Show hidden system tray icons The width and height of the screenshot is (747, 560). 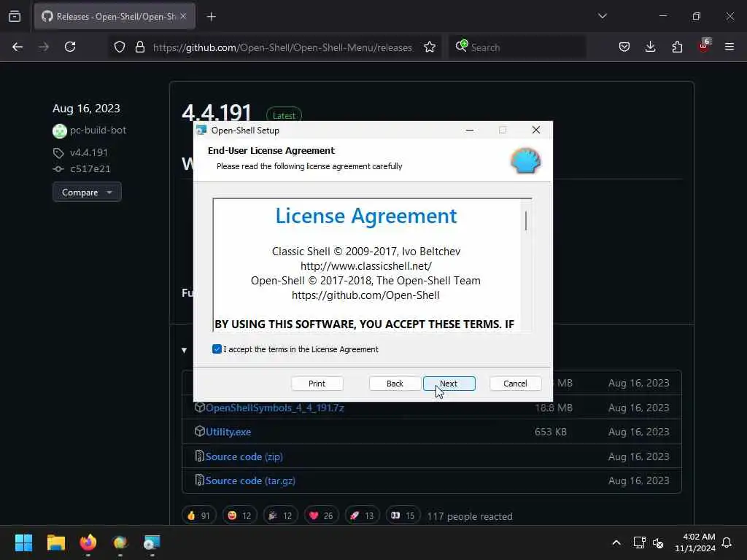click(616, 542)
